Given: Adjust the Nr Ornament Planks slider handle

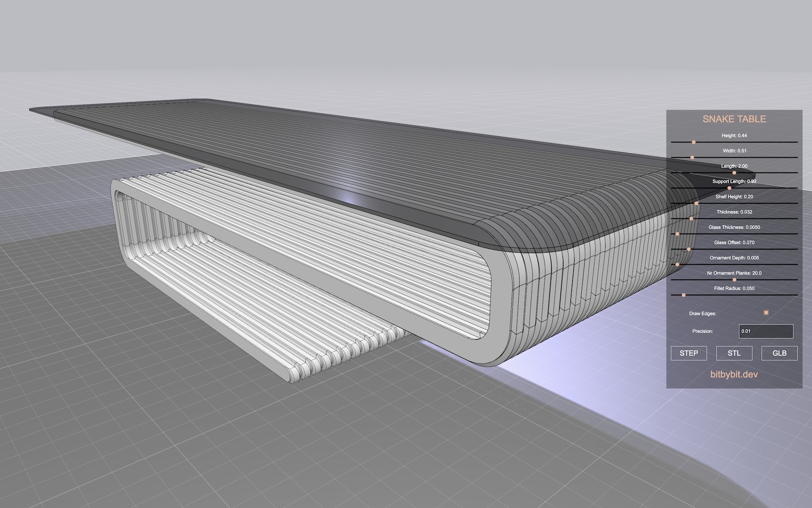Looking at the screenshot, I should coord(734,280).
